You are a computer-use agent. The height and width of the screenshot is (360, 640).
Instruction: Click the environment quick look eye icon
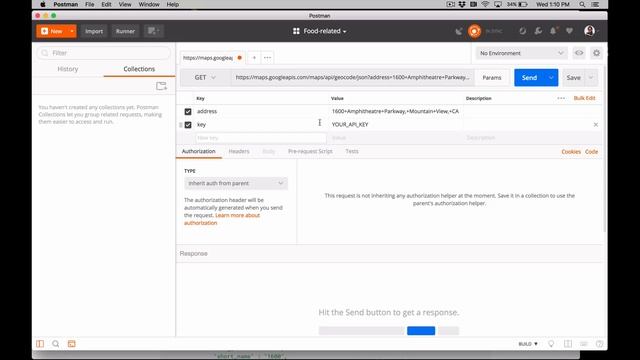point(579,53)
